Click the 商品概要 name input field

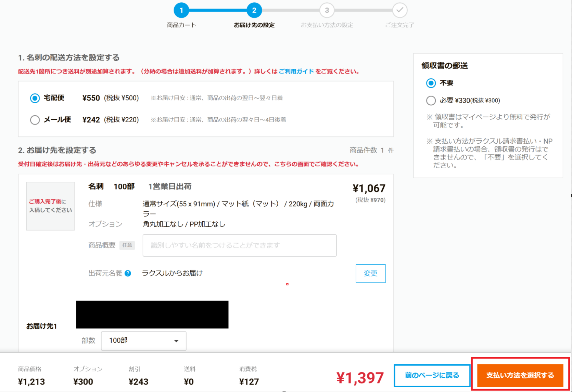click(x=239, y=245)
